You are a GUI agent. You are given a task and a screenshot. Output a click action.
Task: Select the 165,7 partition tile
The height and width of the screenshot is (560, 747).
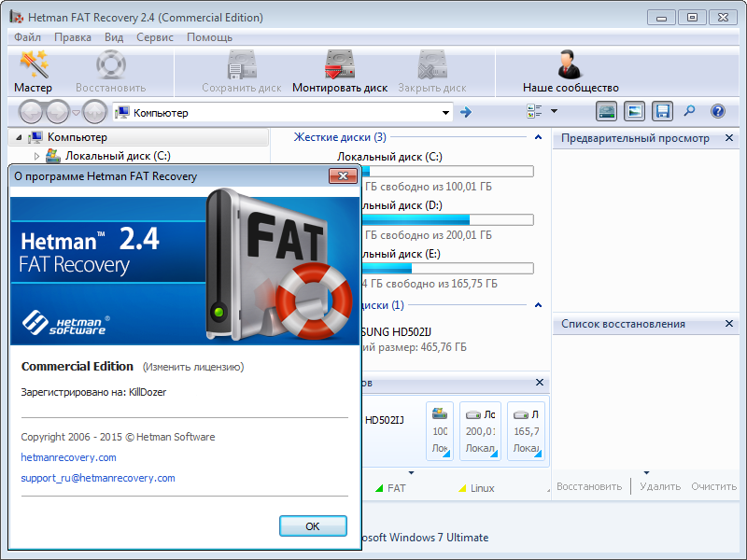(526, 431)
